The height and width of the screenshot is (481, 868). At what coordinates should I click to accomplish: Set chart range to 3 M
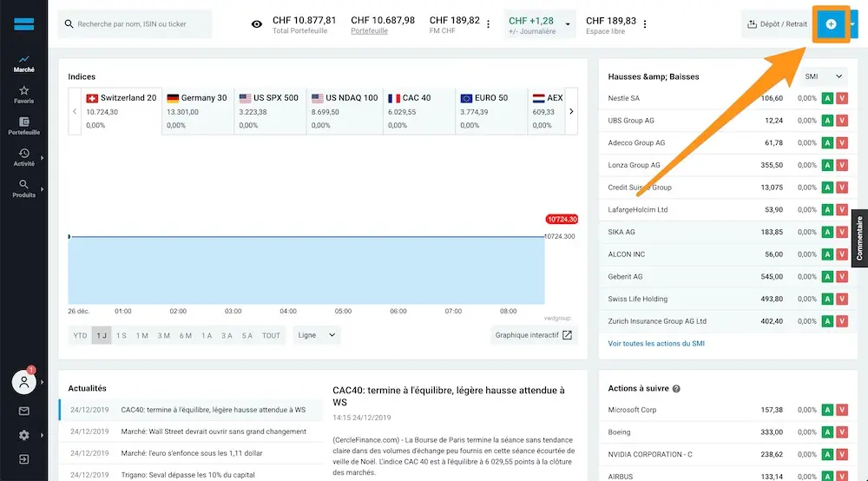coord(163,335)
